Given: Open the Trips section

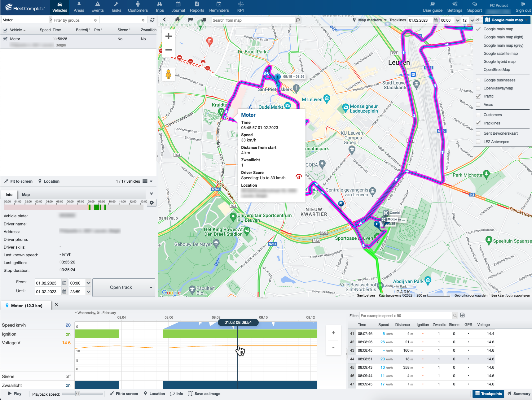Looking at the screenshot, I should pyautogui.click(x=159, y=7).
